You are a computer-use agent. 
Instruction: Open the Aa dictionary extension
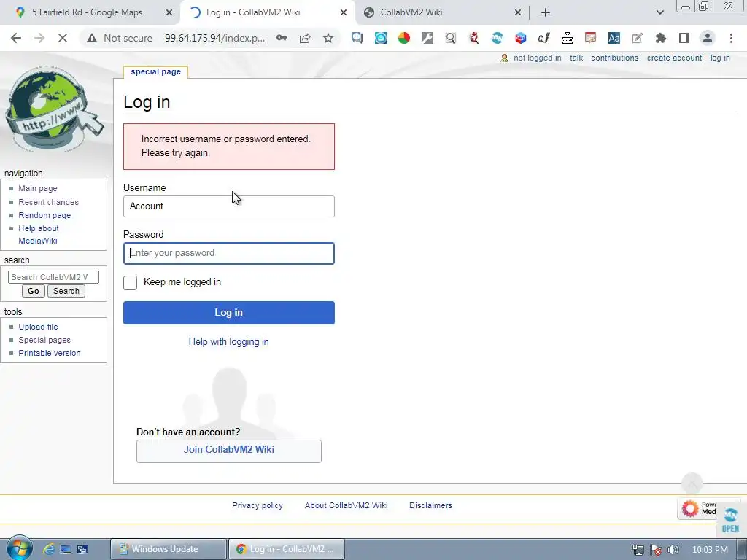click(614, 38)
